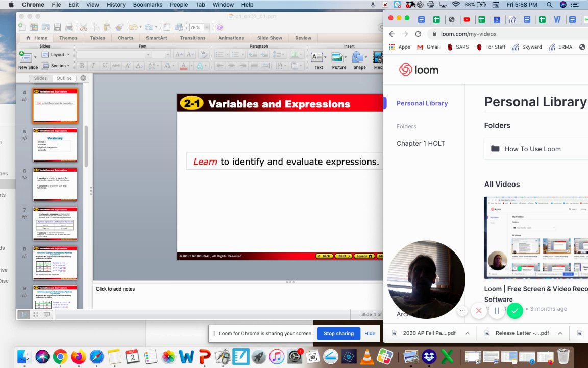Open the Chapter 1 HOLT folder link
The width and height of the screenshot is (588, 368).
click(x=421, y=143)
